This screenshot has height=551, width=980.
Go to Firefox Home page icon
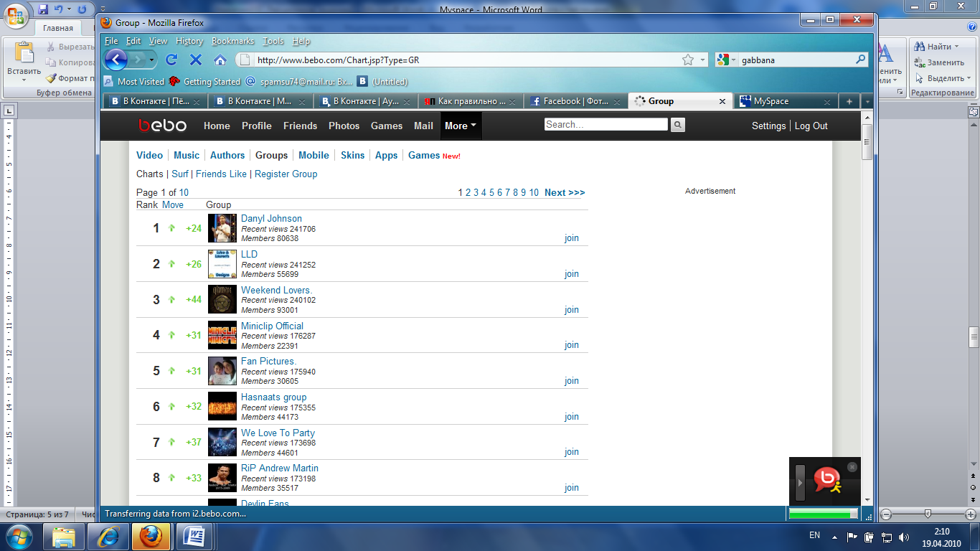[220, 60]
